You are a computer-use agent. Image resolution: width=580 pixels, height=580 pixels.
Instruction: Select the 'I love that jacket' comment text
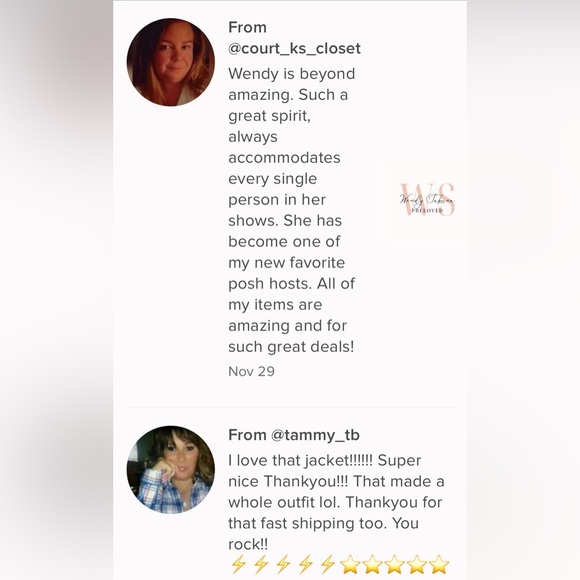pyautogui.click(x=336, y=502)
